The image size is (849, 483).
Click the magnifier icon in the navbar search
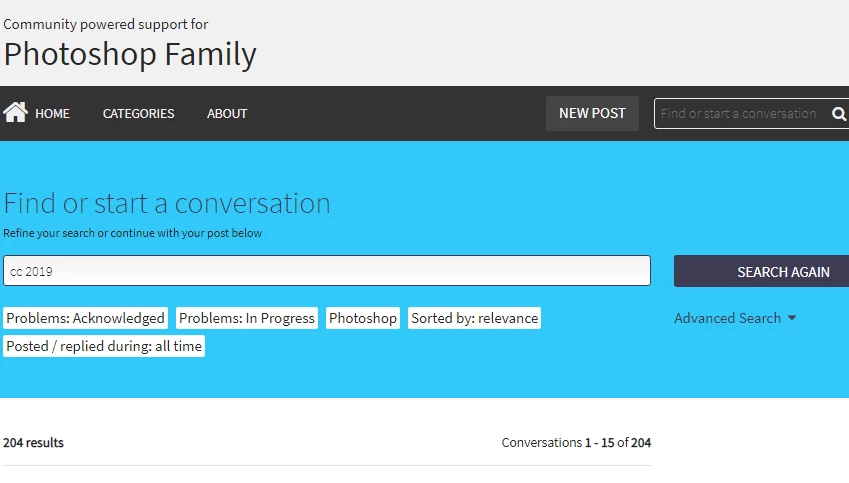pos(839,114)
